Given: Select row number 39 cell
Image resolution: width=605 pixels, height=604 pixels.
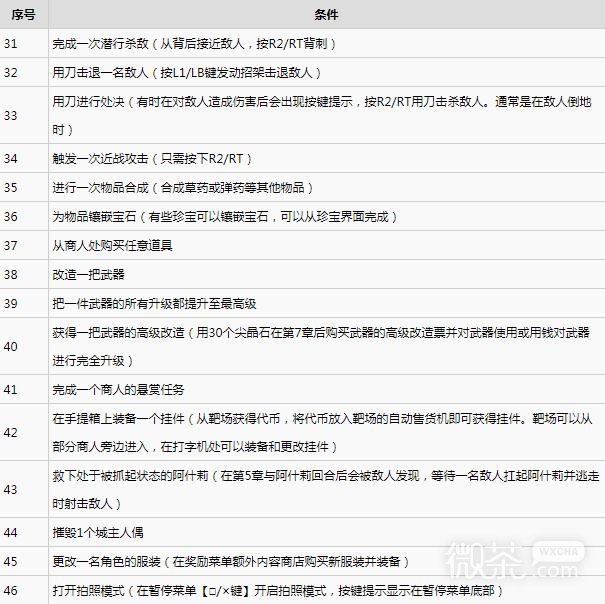Looking at the screenshot, I should [24, 303].
